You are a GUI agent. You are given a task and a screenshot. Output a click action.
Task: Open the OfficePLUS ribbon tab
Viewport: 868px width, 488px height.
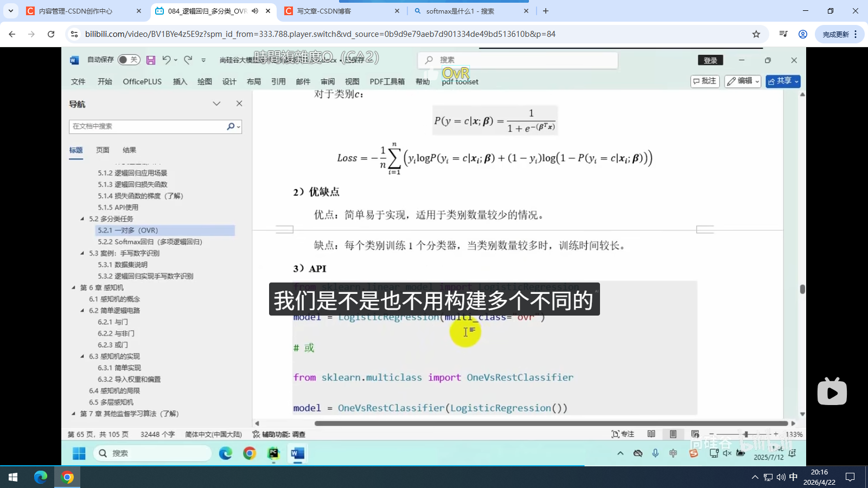point(142,81)
